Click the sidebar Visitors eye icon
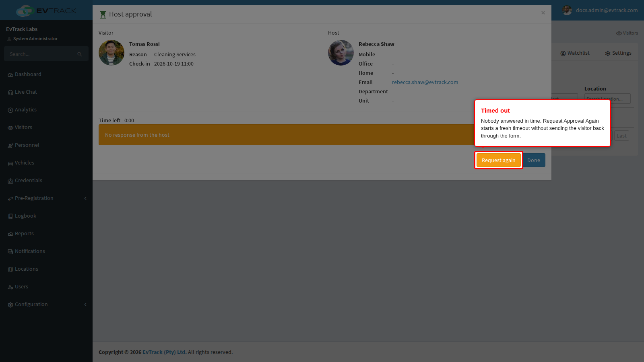This screenshot has height=362, width=644. [10, 128]
